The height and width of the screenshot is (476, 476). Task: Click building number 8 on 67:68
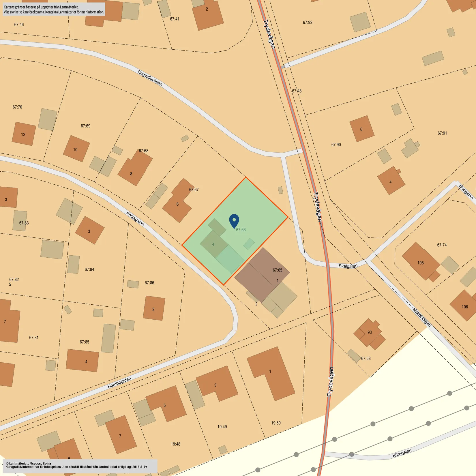coord(131,174)
